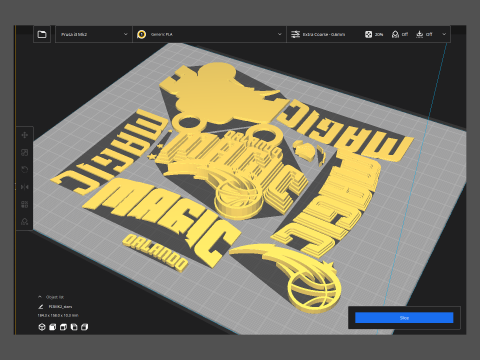480x360 pixels.
Task: Expand print settings panel chevron
Action: click(x=444, y=34)
